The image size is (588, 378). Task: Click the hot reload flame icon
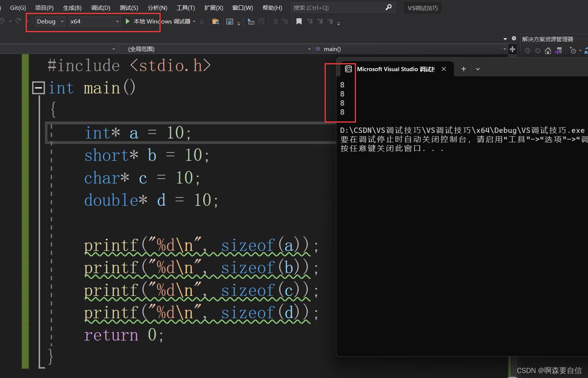pos(202,22)
